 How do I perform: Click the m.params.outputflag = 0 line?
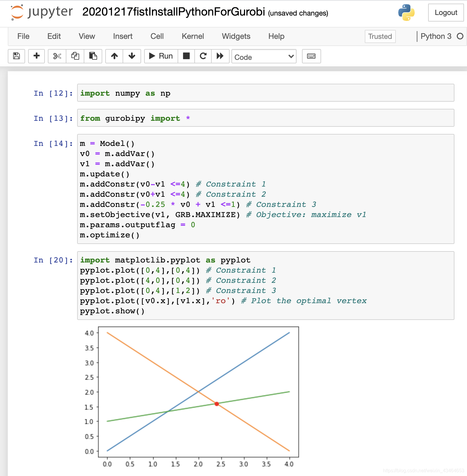coord(138,225)
